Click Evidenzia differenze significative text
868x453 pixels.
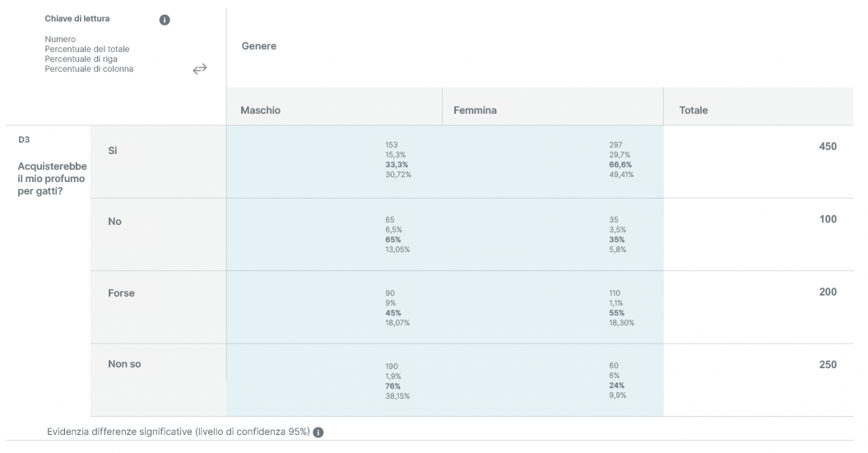click(179, 432)
